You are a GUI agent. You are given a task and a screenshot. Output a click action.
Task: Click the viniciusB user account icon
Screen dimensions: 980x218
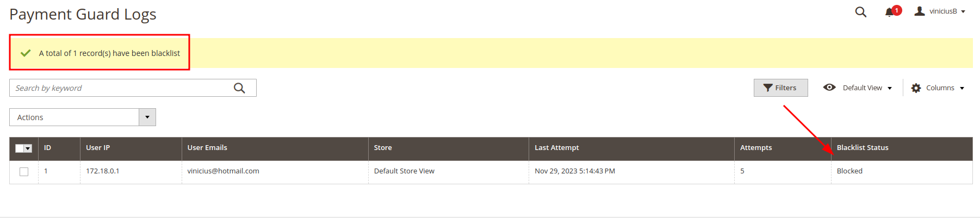click(920, 11)
